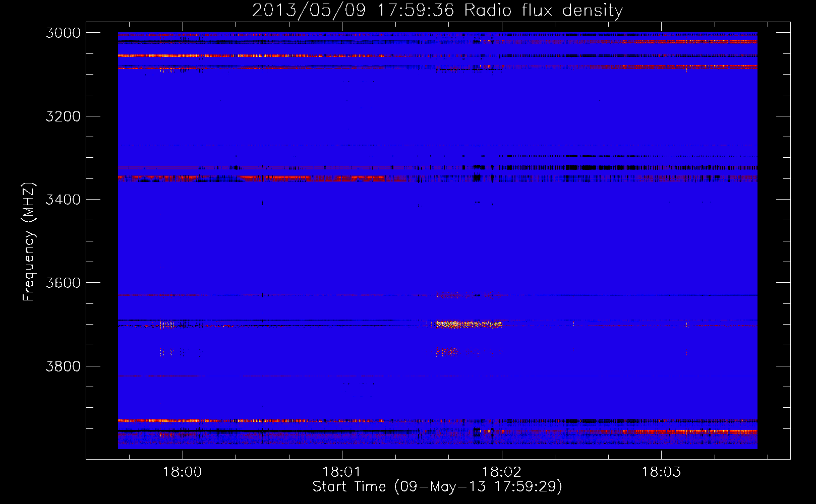Click the plot title '2013/05/09 17:59:36 Radio flux density'

pyautogui.click(x=437, y=11)
